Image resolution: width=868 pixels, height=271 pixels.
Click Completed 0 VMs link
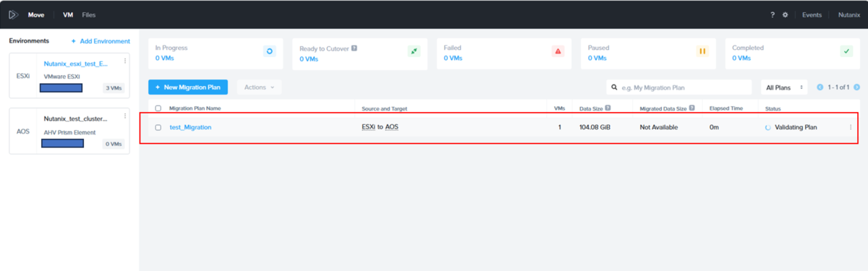pos(741,59)
